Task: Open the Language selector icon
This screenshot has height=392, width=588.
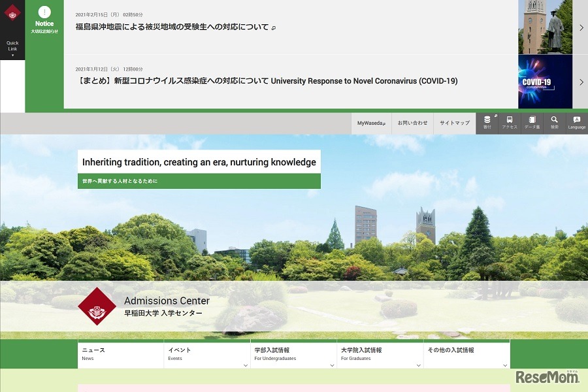Action: click(576, 122)
